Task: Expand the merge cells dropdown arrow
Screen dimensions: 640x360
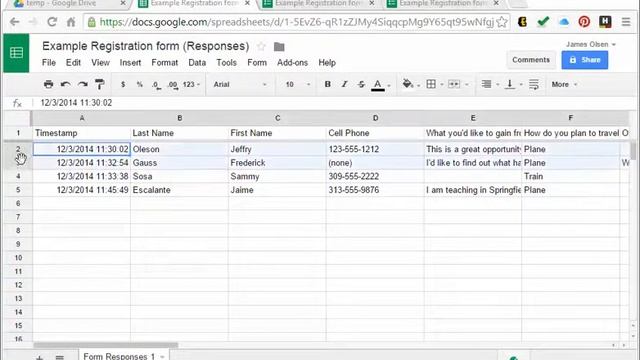Action: click(x=467, y=85)
